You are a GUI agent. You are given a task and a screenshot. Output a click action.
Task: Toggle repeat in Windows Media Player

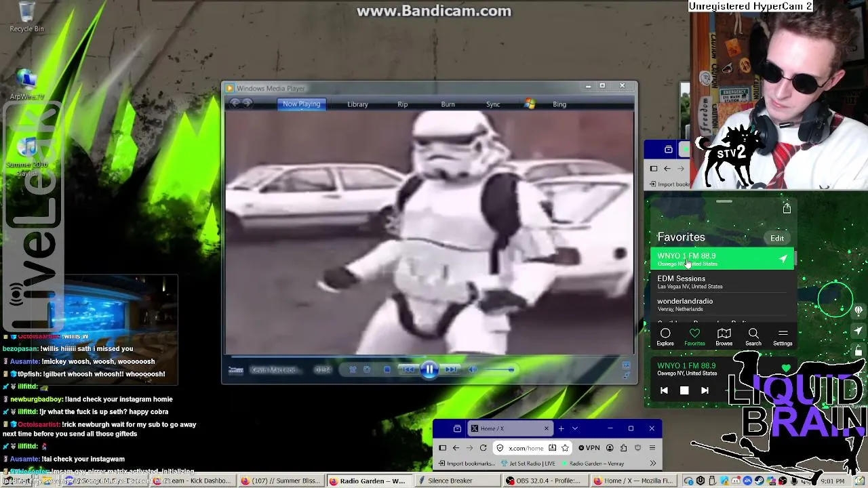point(367,369)
